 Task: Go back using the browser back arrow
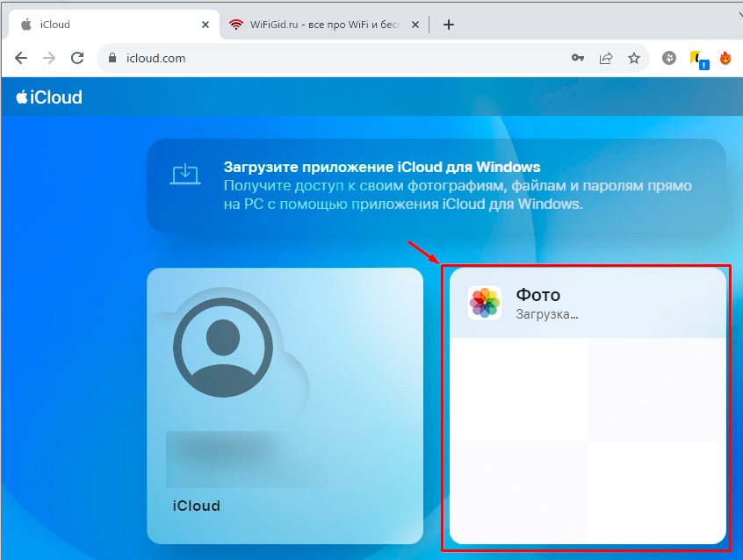tap(21, 58)
